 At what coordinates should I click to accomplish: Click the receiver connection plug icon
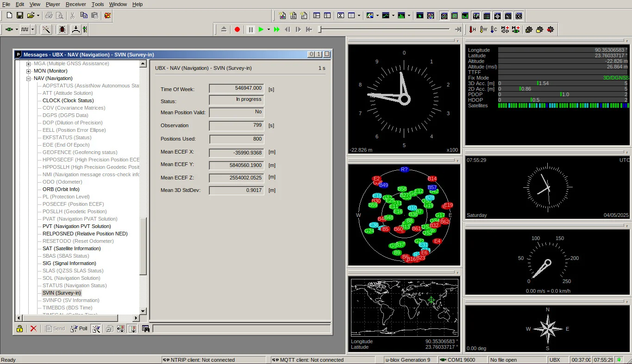tap(9, 29)
